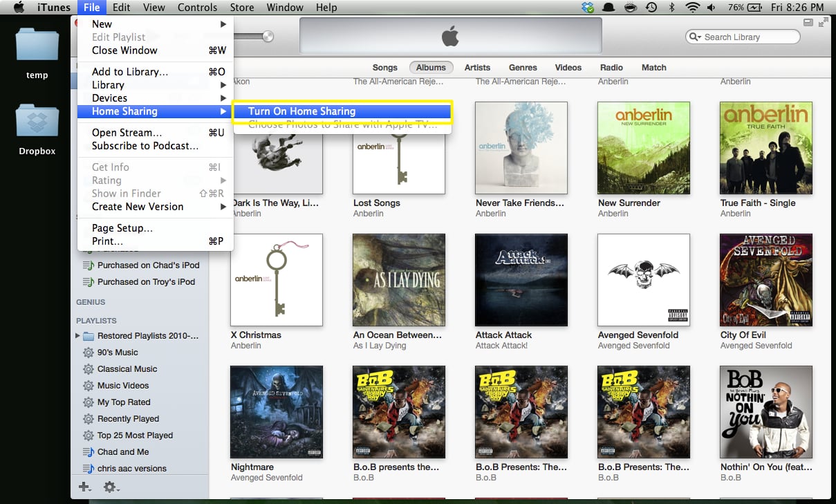836x504 pixels.
Task: Expand the New submenu
Action: (156, 24)
